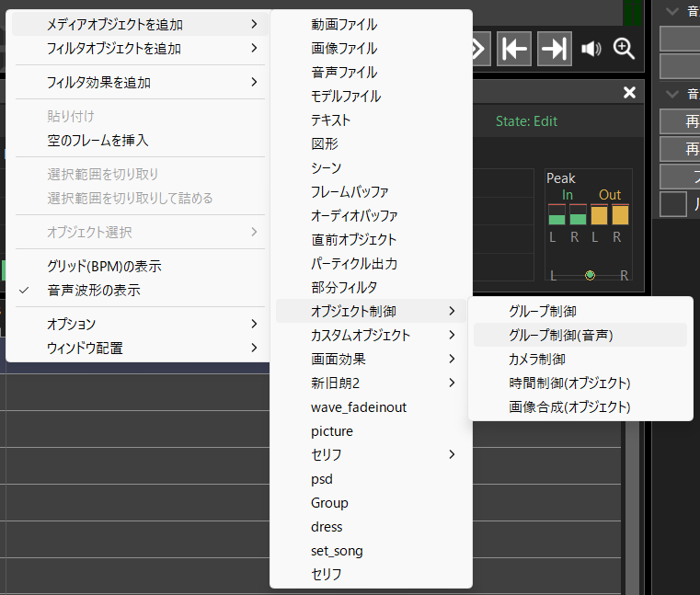Add an 音声ファイル object
Viewport: 700px width, 595px height.
click(371, 73)
